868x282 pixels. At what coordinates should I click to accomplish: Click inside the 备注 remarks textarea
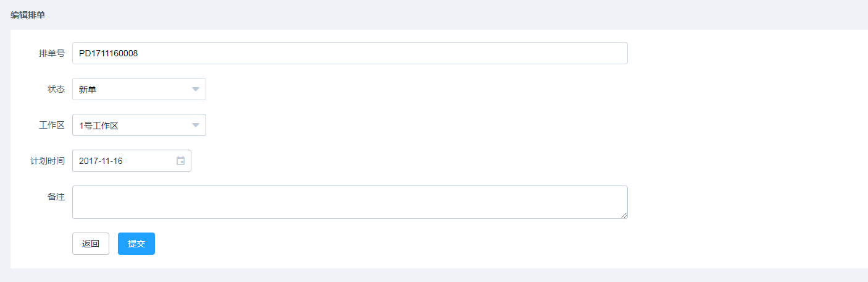pyautogui.click(x=350, y=202)
